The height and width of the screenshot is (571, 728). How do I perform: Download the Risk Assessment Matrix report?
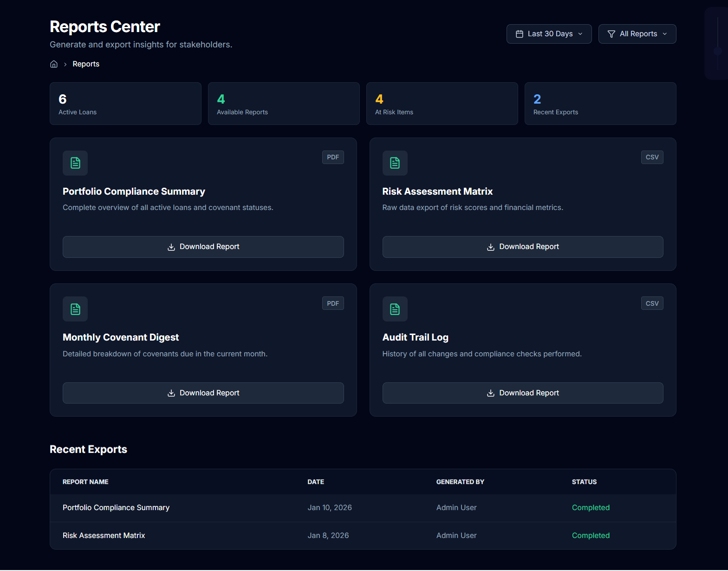[x=523, y=247]
